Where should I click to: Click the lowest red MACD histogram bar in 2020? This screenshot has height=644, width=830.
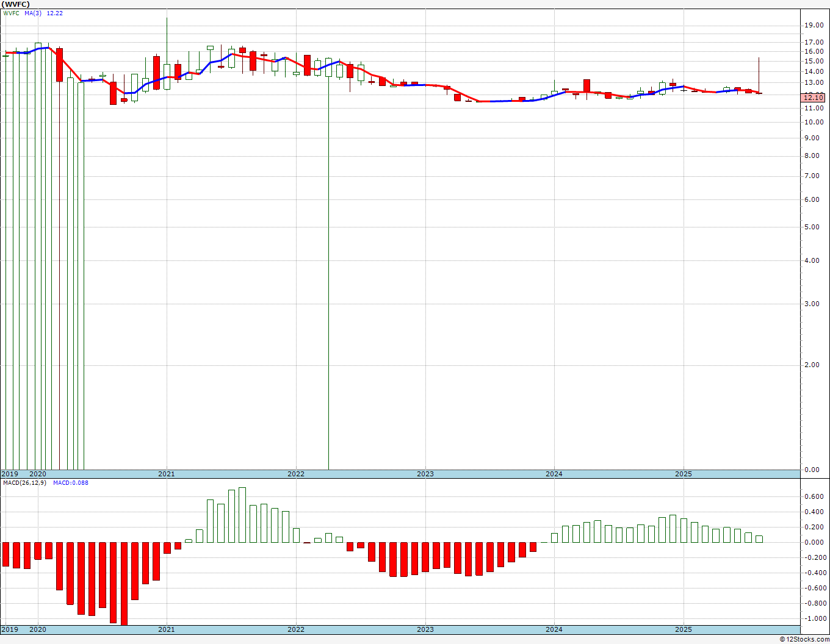(124, 584)
